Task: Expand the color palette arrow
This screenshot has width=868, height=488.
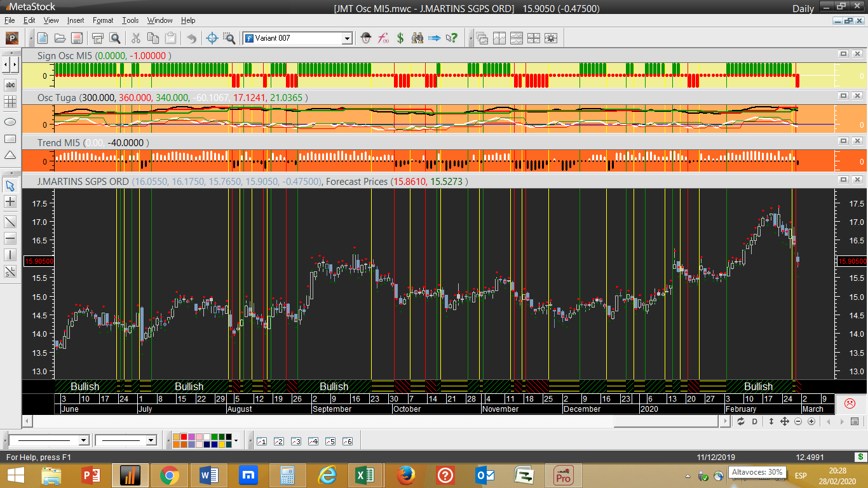Action: (x=236, y=440)
